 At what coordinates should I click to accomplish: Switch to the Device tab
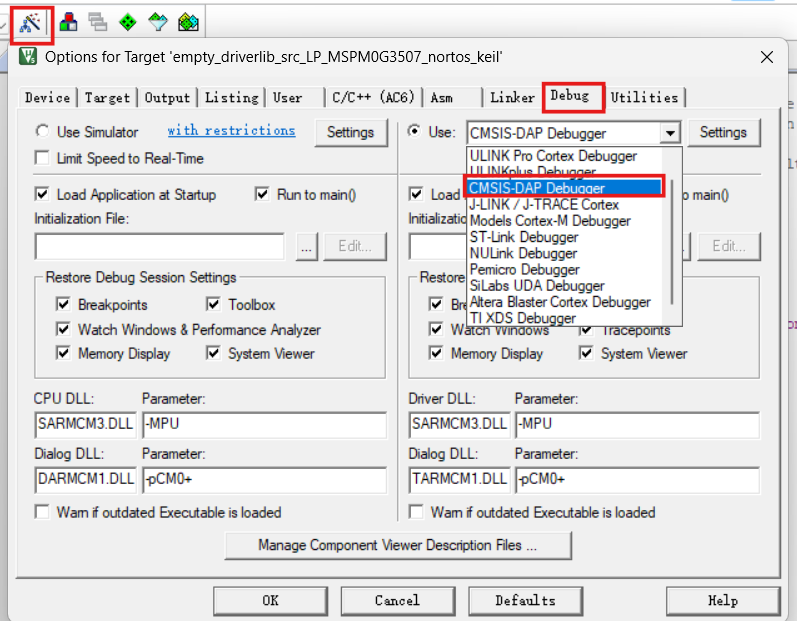click(x=47, y=98)
